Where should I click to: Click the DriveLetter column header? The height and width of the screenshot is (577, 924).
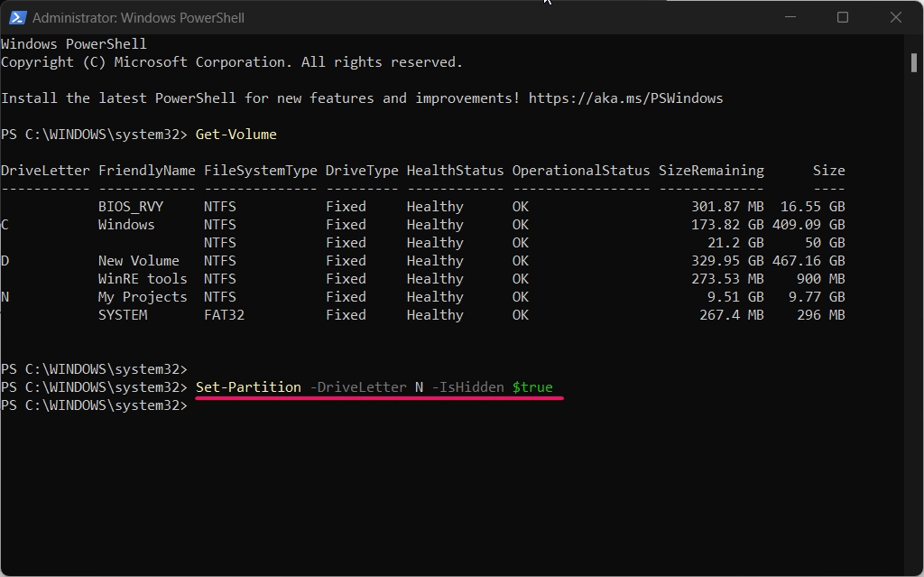[45, 171]
